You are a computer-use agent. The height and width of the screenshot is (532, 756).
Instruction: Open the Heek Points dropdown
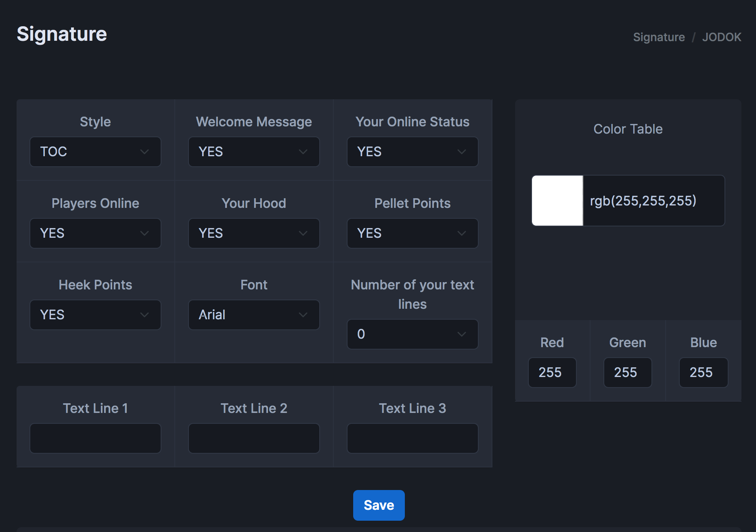(x=95, y=315)
